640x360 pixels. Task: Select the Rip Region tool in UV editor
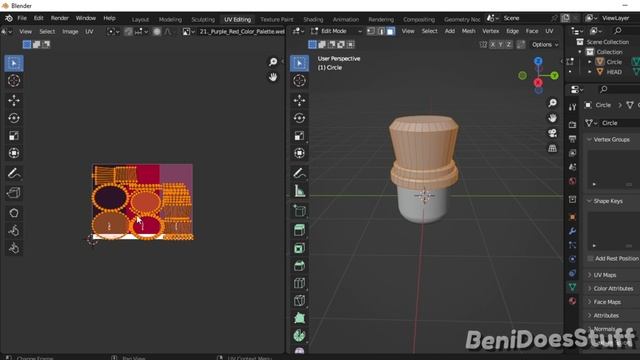14,193
